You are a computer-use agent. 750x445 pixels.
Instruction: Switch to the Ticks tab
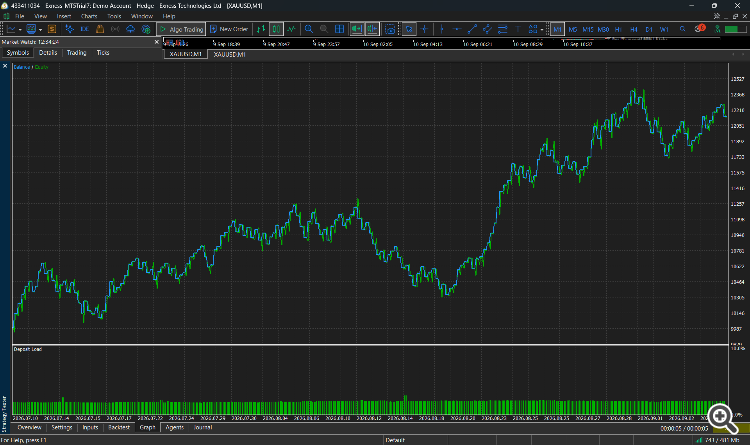pos(103,53)
